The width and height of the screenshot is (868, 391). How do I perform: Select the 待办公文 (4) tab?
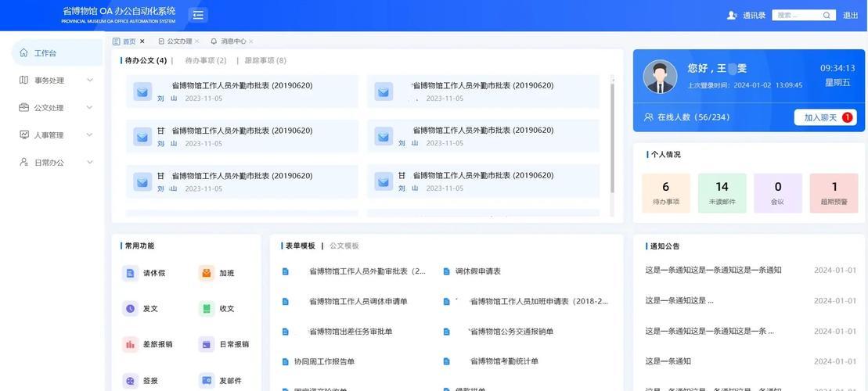[x=146, y=61]
